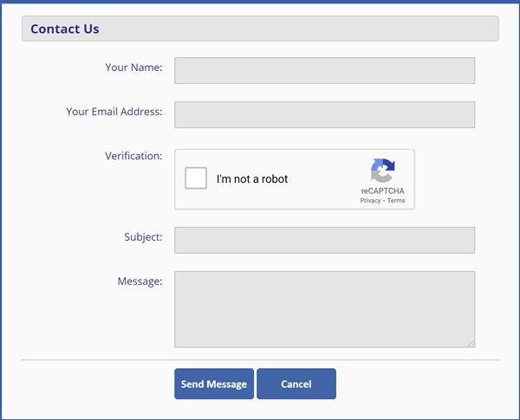This screenshot has width=520, height=420.
Task: Click the reCAPTCHA logo icon
Action: point(382,171)
